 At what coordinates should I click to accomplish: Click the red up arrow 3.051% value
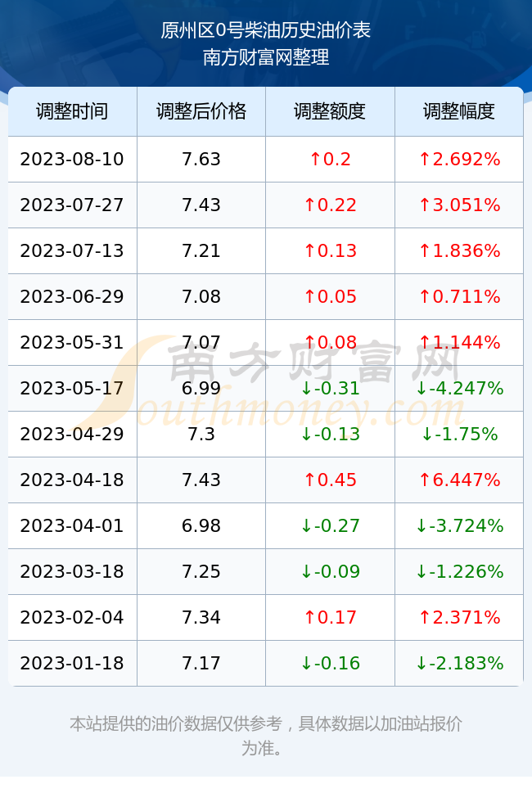click(459, 205)
